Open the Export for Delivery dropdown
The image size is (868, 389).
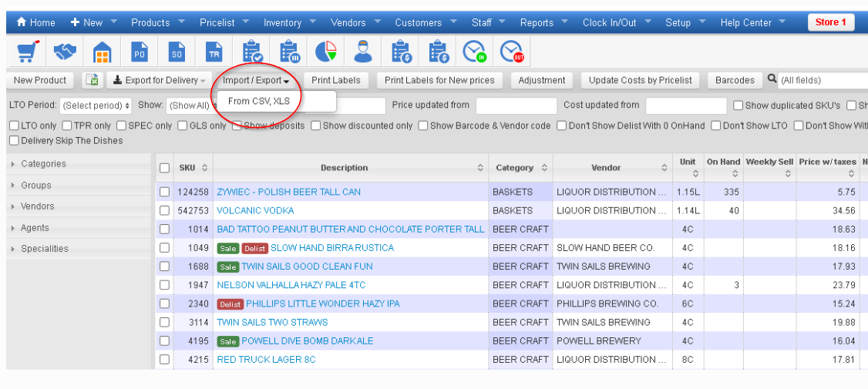click(x=160, y=80)
